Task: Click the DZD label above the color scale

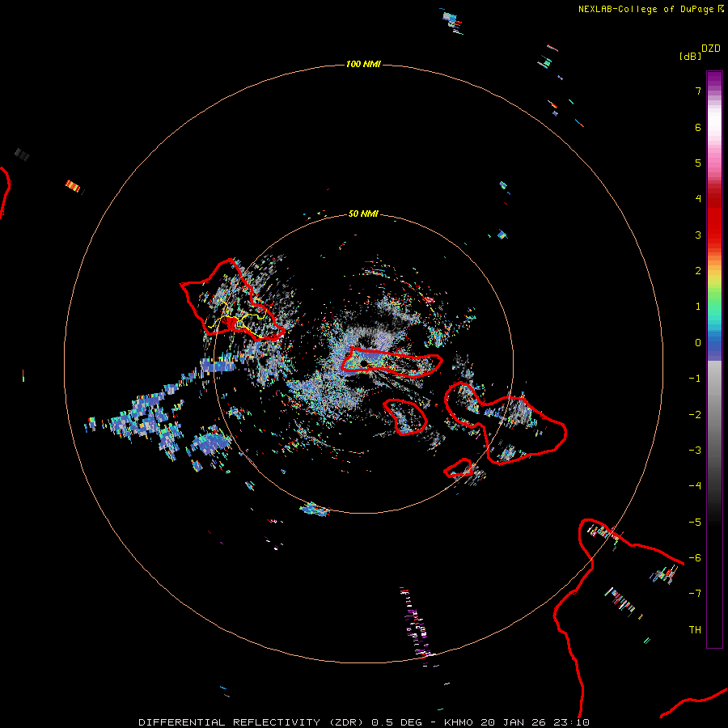Action: pos(711,49)
